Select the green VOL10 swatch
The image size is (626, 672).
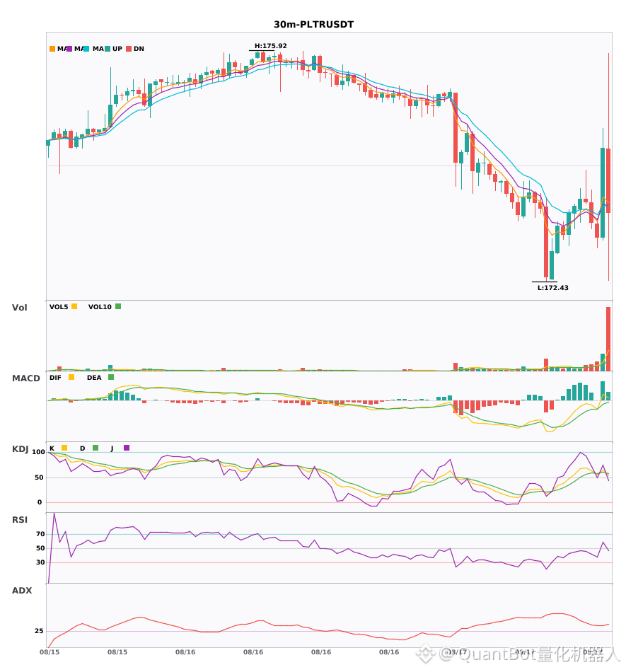click(x=118, y=306)
